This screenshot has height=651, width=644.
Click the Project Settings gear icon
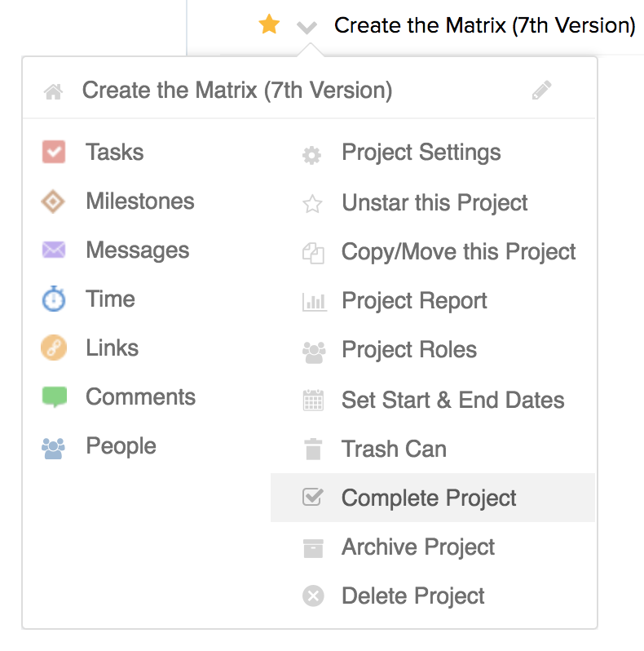click(311, 155)
